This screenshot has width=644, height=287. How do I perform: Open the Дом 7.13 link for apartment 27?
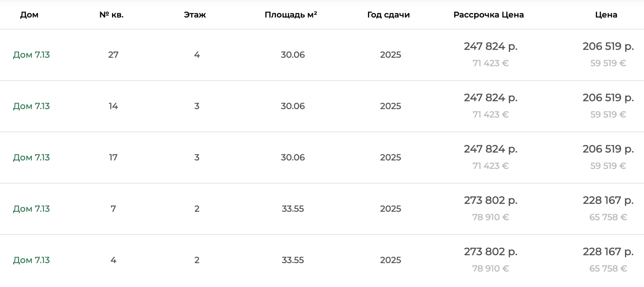pos(31,55)
